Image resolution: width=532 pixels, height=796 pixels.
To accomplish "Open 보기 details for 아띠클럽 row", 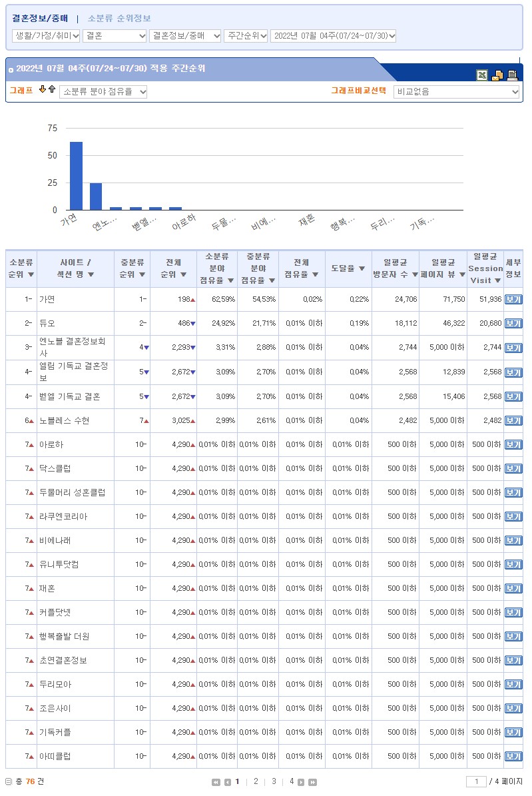I will 513,757.
